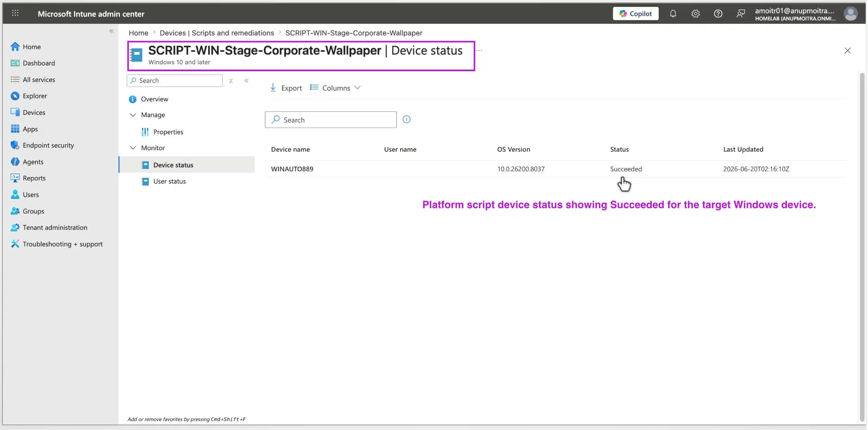Open Groups in the left navigation

click(x=27, y=211)
